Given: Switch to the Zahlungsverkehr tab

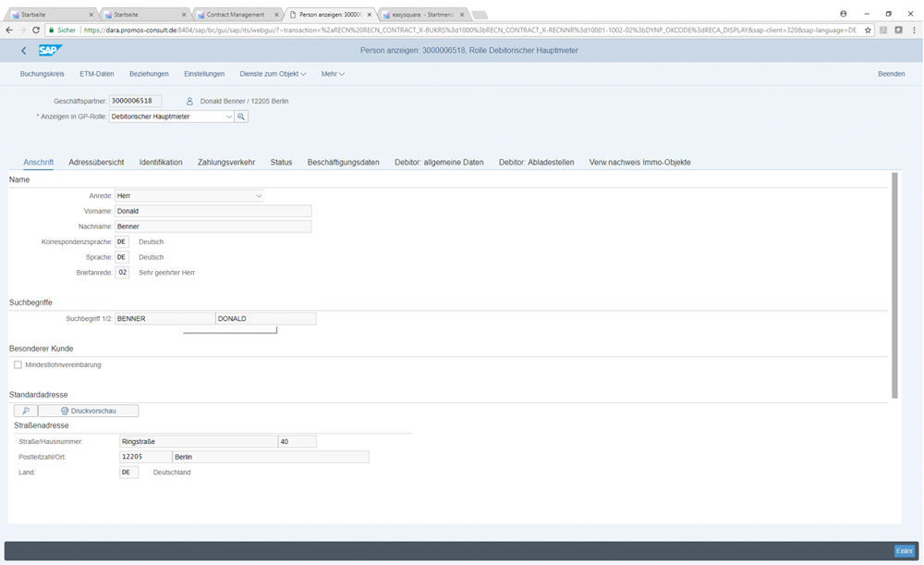Looking at the screenshot, I should point(226,163).
